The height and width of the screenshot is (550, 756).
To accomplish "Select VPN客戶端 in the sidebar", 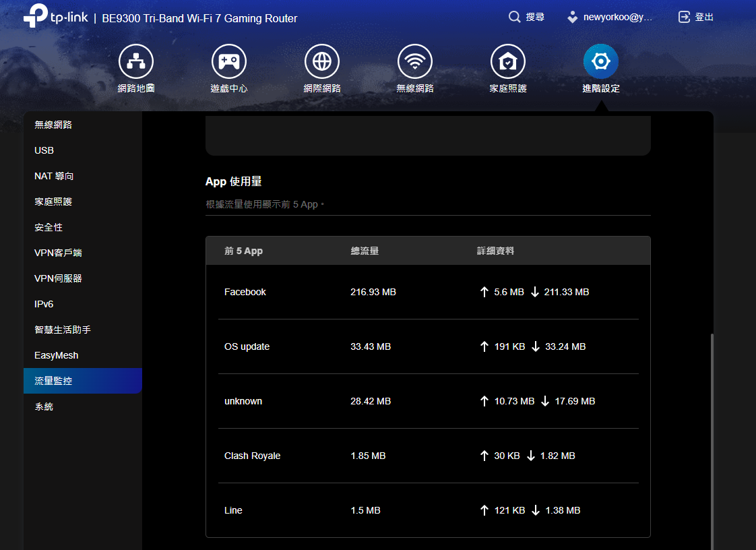I will (83, 252).
